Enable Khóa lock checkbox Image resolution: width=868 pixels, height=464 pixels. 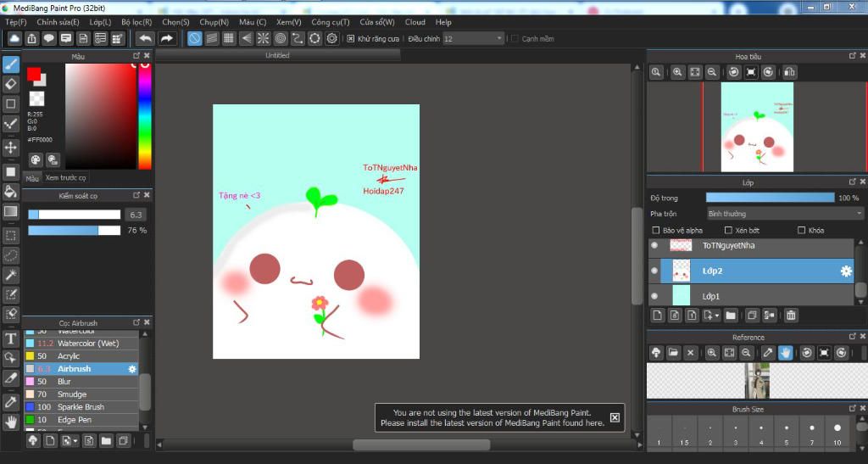(801, 231)
